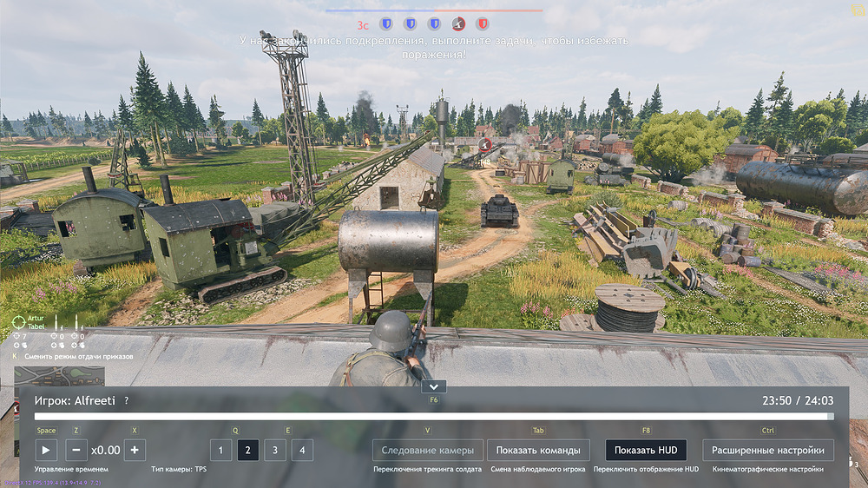Click the red shield objective icon
Viewport: 868px width, 488px height.
(x=483, y=23)
